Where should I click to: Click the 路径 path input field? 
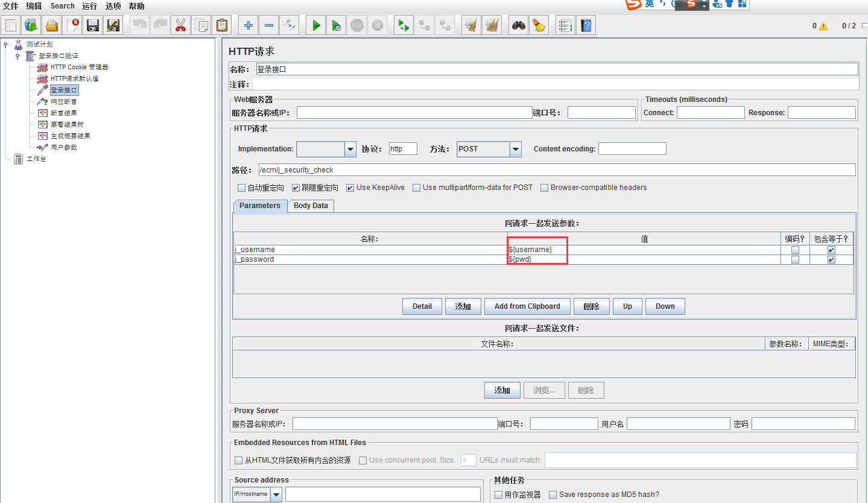(x=557, y=170)
